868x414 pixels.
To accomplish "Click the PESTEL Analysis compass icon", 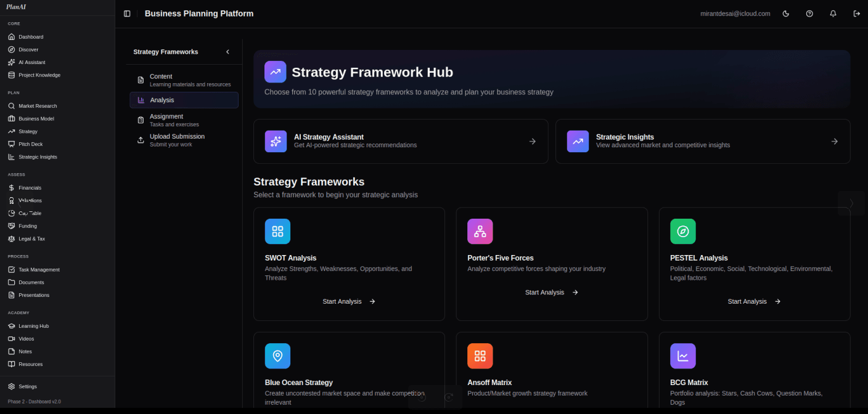I will [x=682, y=232].
